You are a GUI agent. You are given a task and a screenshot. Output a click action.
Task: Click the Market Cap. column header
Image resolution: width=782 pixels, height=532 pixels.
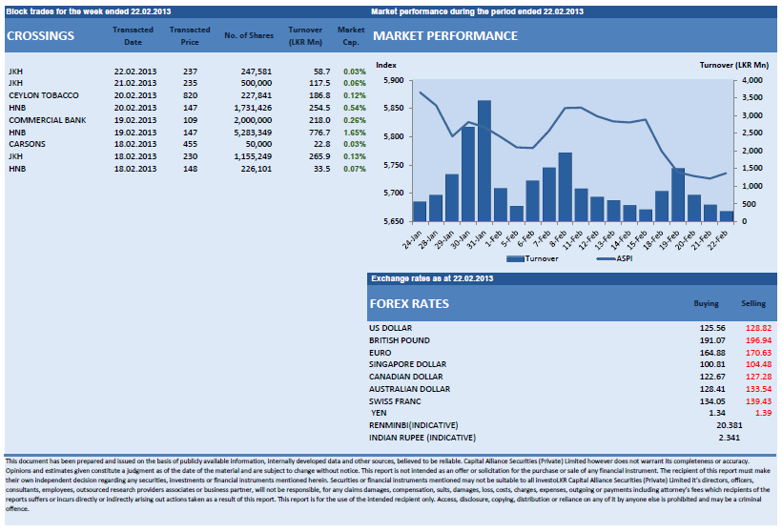coord(351,36)
